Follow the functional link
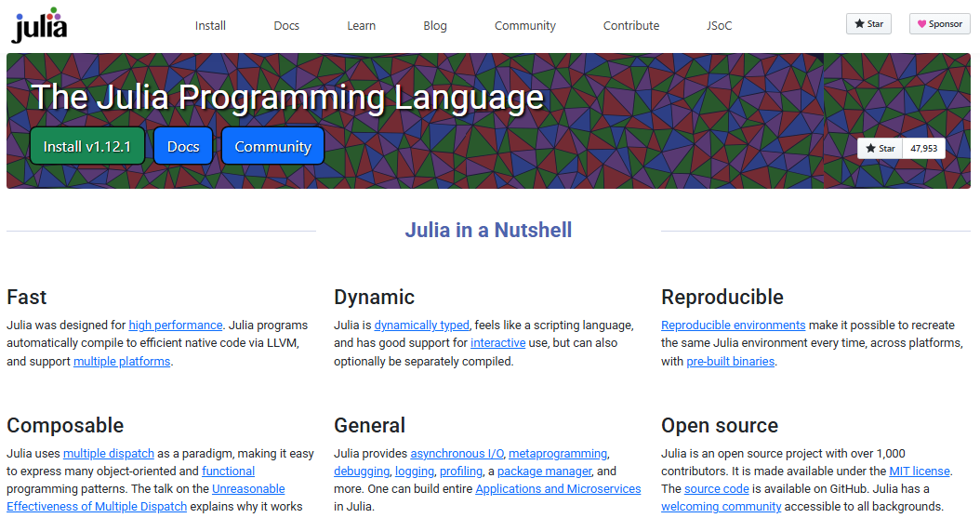The width and height of the screenshot is (980, 518). 228,472
